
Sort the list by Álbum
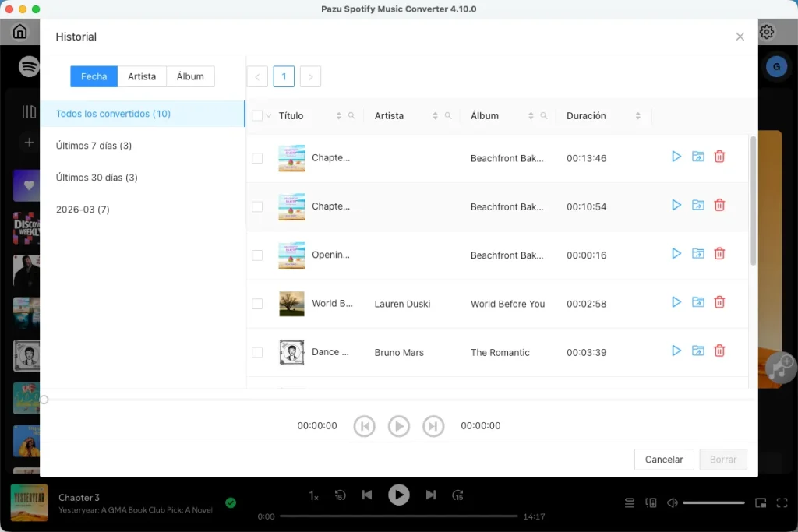531,116
